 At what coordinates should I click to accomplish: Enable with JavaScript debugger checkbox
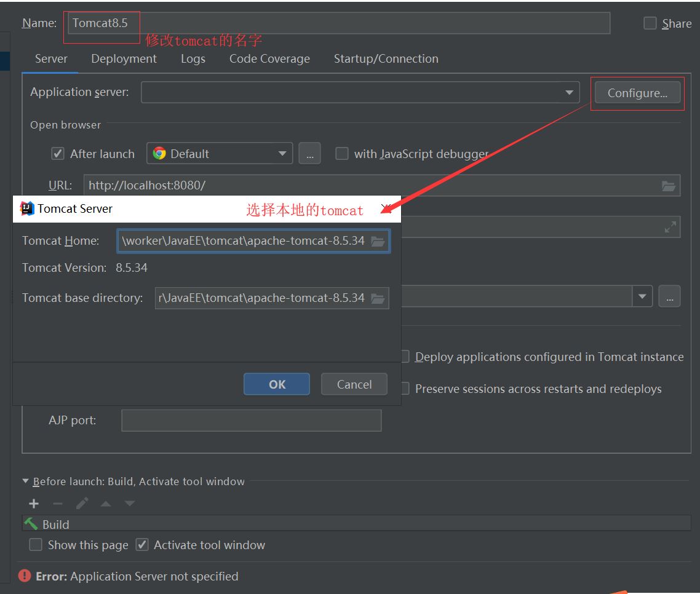pos(342,154)
